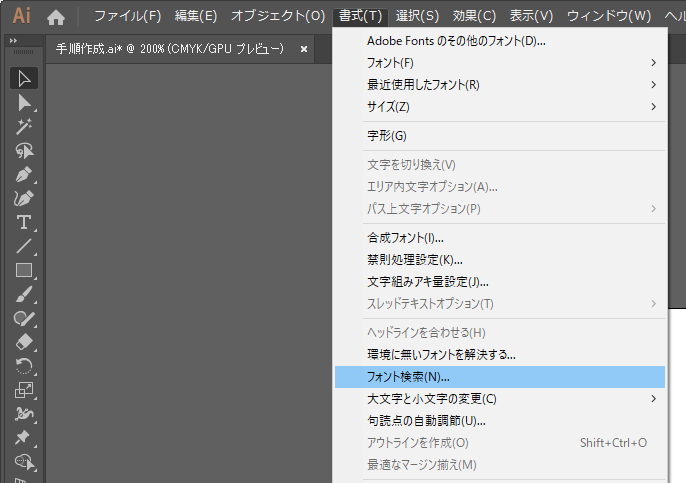Image resolution: width=686 pixels, height=483 pixels.
Task: Click the Illustrator Ai logo
Action: pyautogui.click(x=21, y=16)
